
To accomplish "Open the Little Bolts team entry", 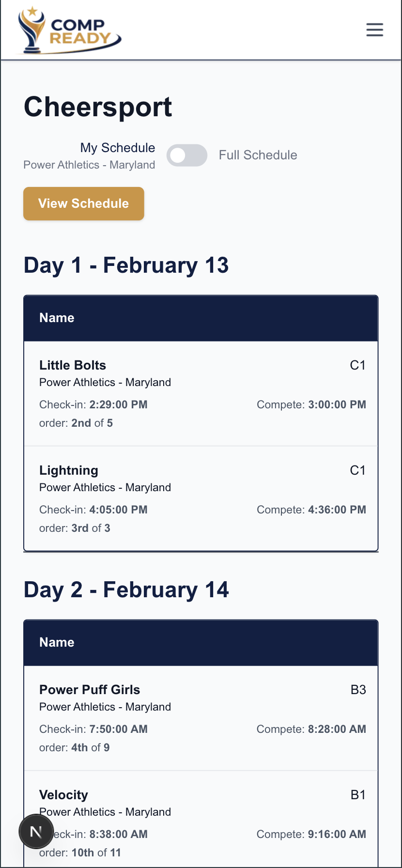I will pos(73,365).
